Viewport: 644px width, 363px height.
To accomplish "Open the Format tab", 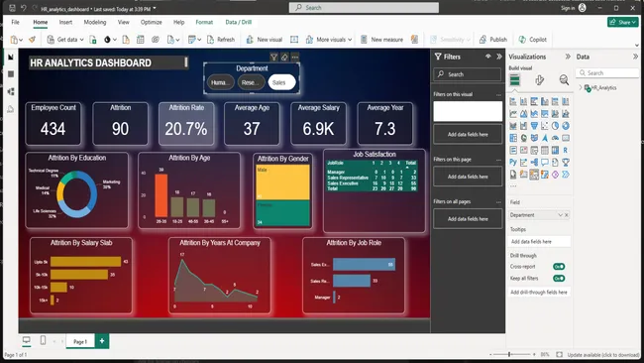I will 204,22.
